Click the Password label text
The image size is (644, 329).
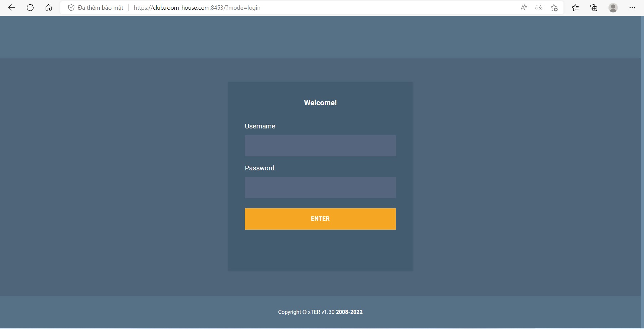tap(259, 168)
